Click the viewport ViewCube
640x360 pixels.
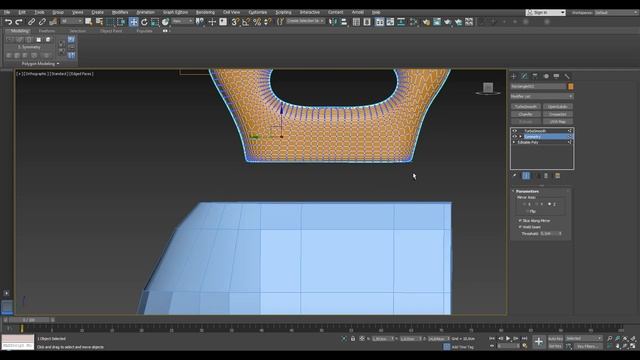488,87
